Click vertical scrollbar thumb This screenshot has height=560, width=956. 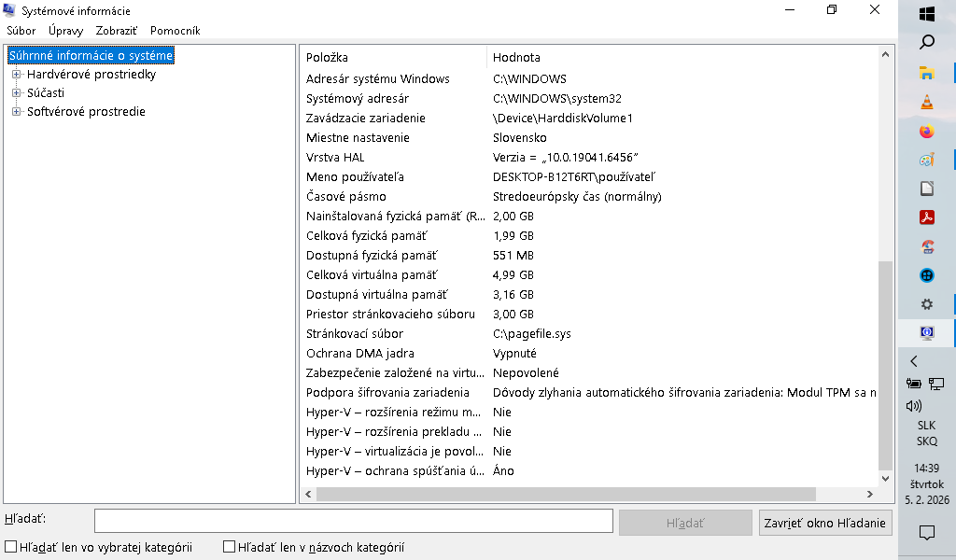[885, 365]
